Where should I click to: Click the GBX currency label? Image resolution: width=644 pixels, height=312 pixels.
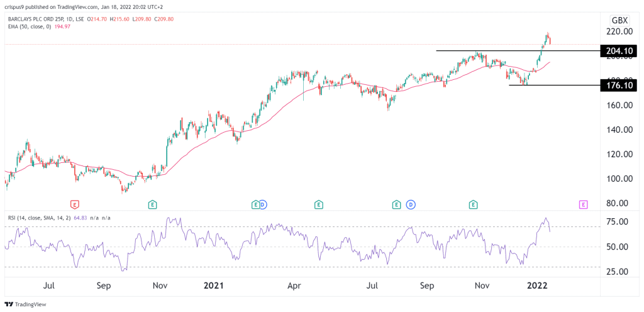619,19
